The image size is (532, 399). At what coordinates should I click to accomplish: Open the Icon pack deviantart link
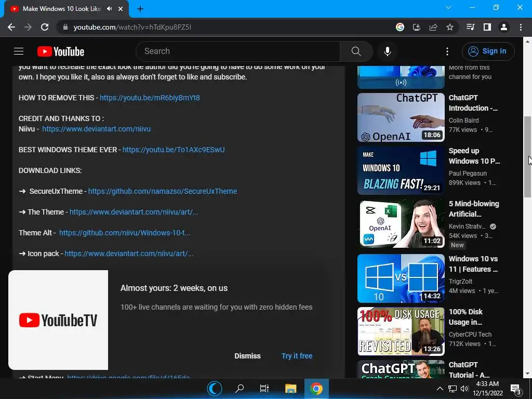[x=129, y=254]
